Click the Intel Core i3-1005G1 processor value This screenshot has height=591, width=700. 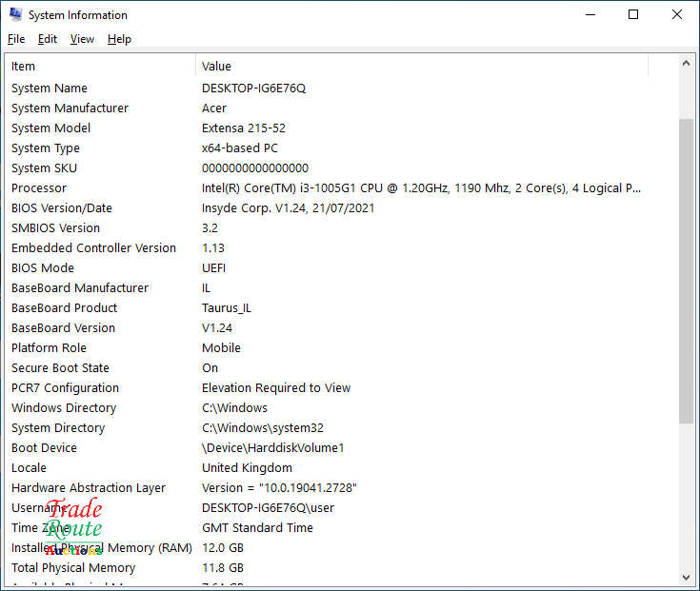(x=421, y=188)
